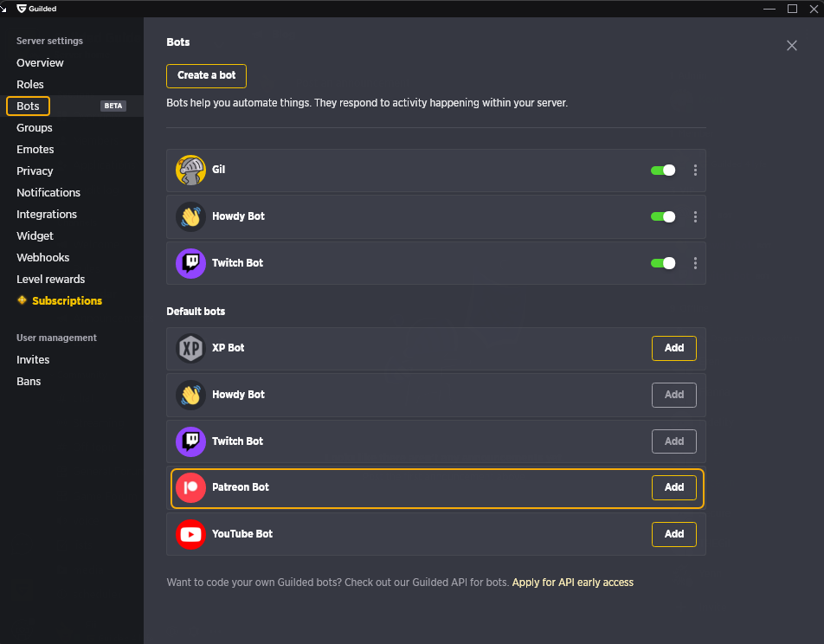Open Howdy Bot's more options menu
This screenshot has height=644, width=824.
point(695,216)
